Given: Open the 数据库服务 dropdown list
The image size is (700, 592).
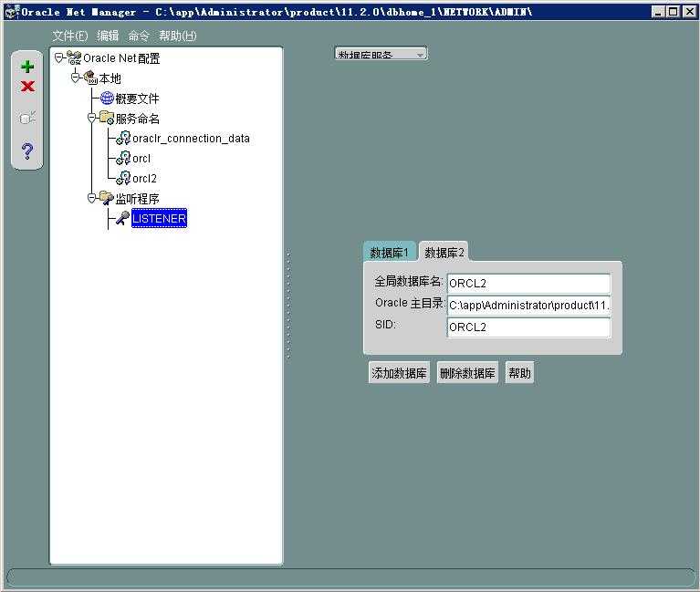Looking at the screenshot, I should click(381, 54).
